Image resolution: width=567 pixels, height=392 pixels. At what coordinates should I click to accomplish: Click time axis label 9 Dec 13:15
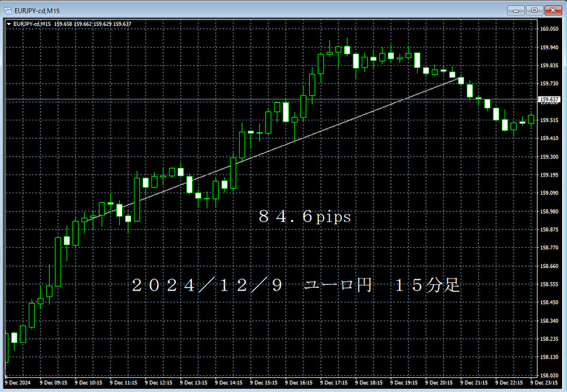[x=193, y=383]
